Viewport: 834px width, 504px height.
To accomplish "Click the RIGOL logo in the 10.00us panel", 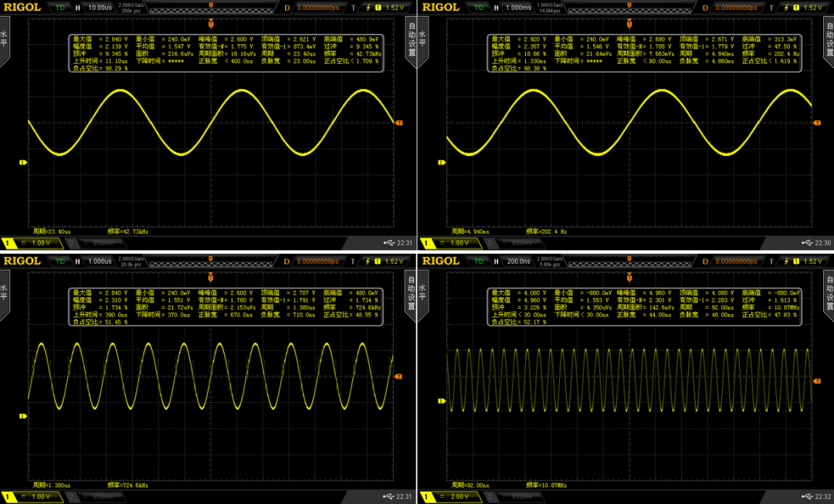I will 22,8.
